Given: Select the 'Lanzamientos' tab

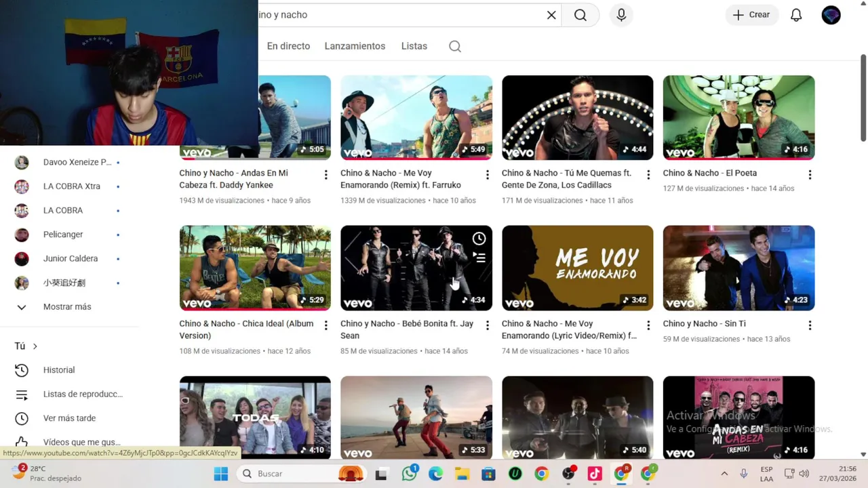Looking at the screenshot, I should (x=355, y=46).
